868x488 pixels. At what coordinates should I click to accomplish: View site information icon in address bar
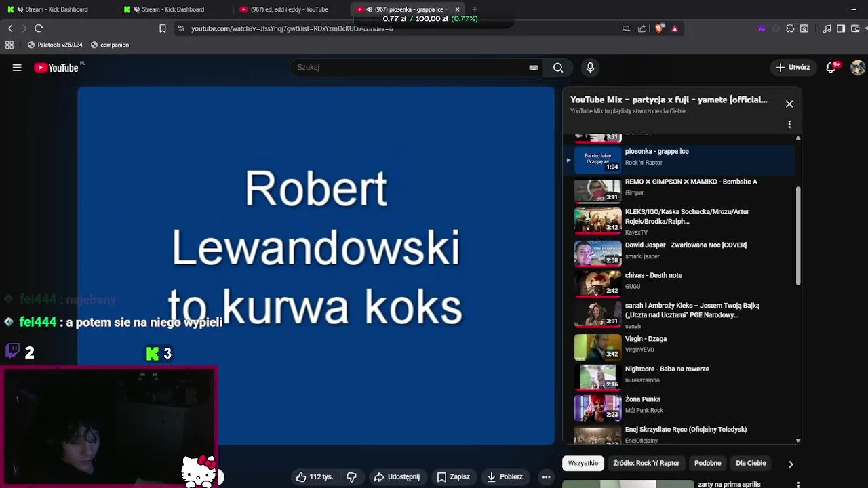click(180, 28)
